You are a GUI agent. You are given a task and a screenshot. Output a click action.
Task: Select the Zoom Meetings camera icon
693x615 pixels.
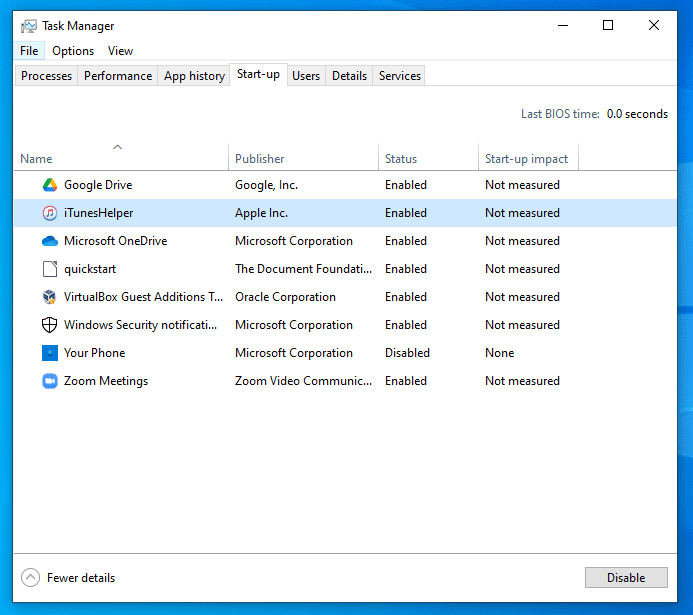tap(50, 381)
